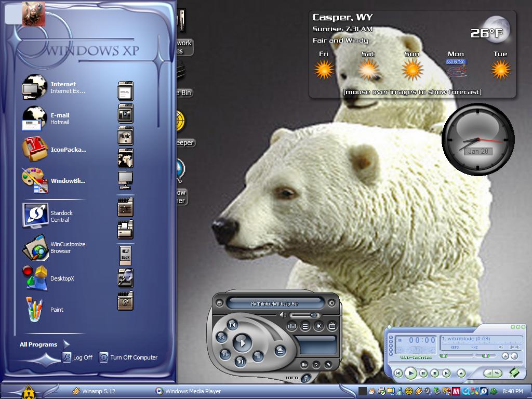Open the printer icon in Start menu

pyautogui.click(x=125, y=229)
